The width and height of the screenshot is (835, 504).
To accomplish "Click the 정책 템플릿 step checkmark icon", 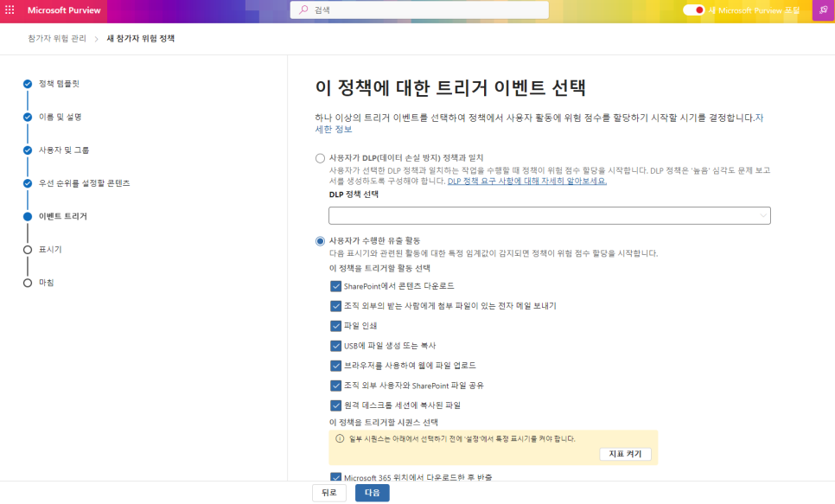I will (28, 84).
